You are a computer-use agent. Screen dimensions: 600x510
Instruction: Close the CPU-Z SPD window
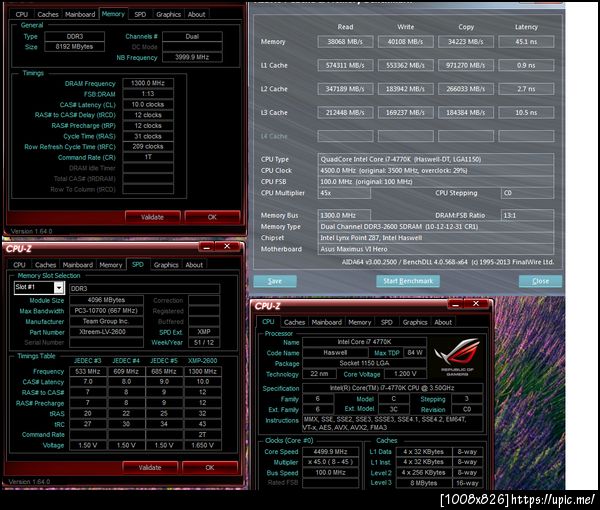coord(227,247)
